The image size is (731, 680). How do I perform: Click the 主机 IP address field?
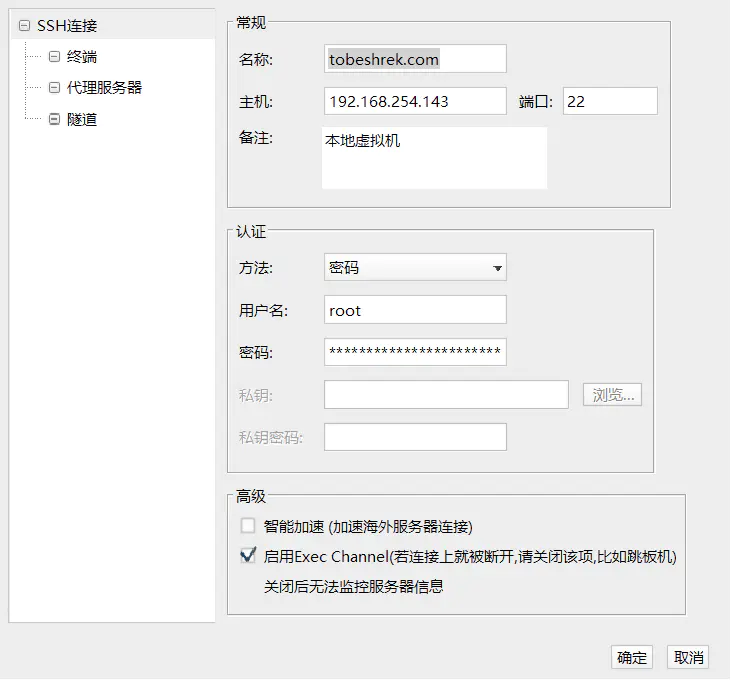(415, 101)
